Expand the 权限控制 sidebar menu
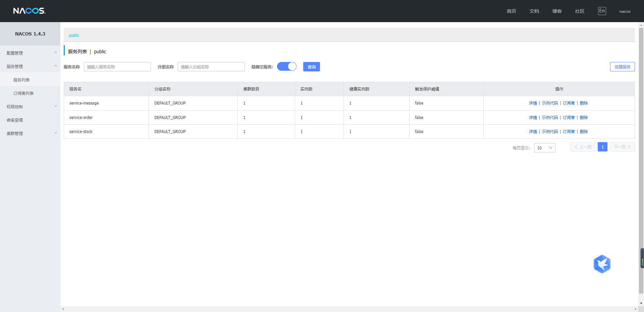The image size is (644, 312). point(30,107)
